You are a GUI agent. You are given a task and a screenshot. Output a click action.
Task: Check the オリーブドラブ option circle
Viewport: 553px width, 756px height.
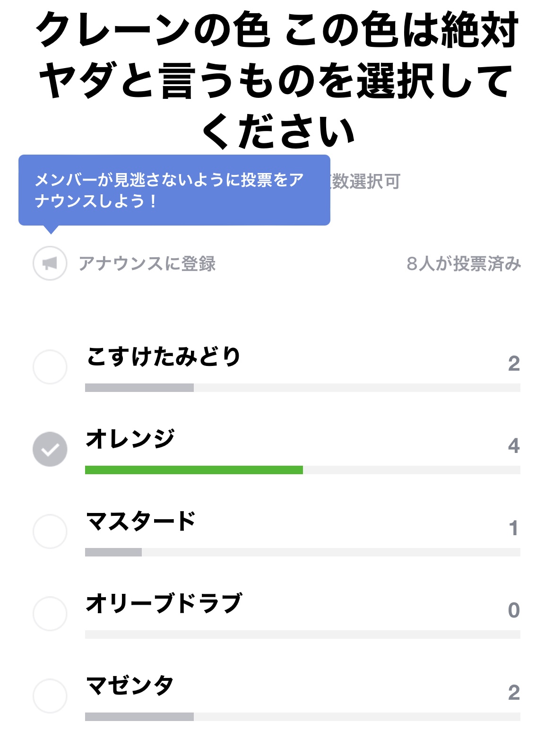pyautogui.click(x=50, y=614)
